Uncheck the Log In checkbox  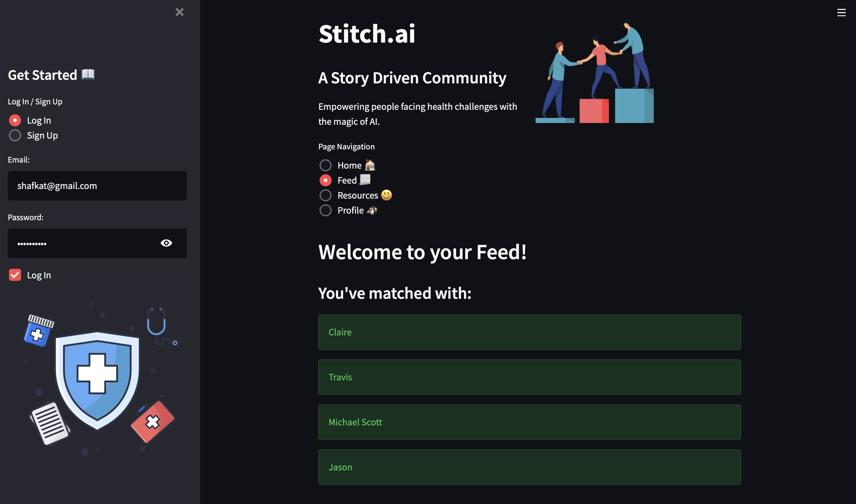coord(15,275)
